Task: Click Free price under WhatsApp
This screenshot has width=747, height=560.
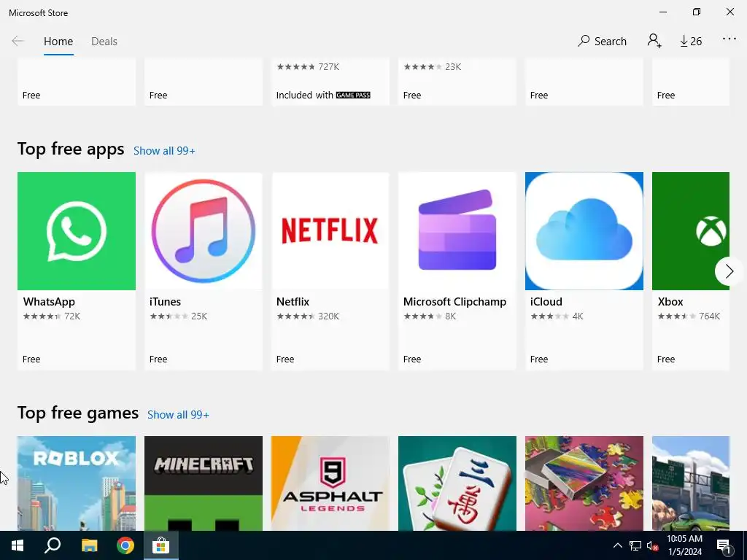Action: [x=31, y=359]
